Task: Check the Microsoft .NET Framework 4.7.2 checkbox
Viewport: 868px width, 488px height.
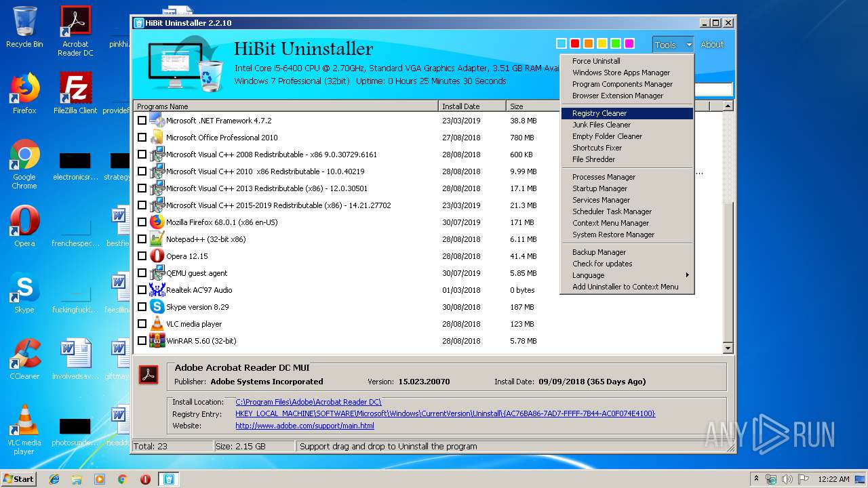Action: pos(142,120)
